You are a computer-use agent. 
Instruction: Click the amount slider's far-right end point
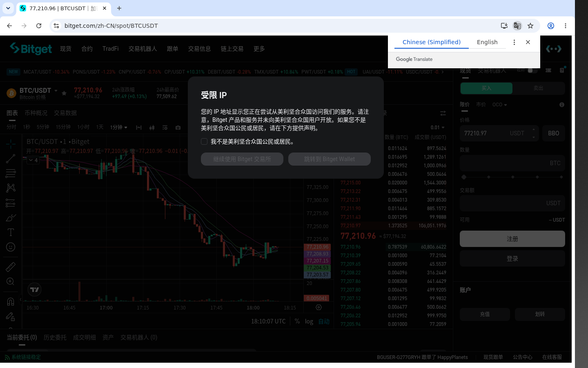pyautogui.click(x=561, y=177)
